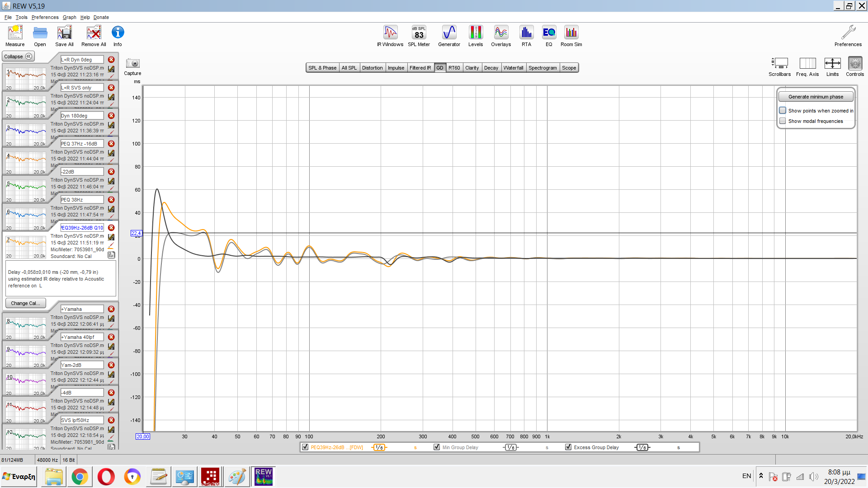Click the +Yamaha measurement name field
This screenshot has height=488, width=868.
82,309
